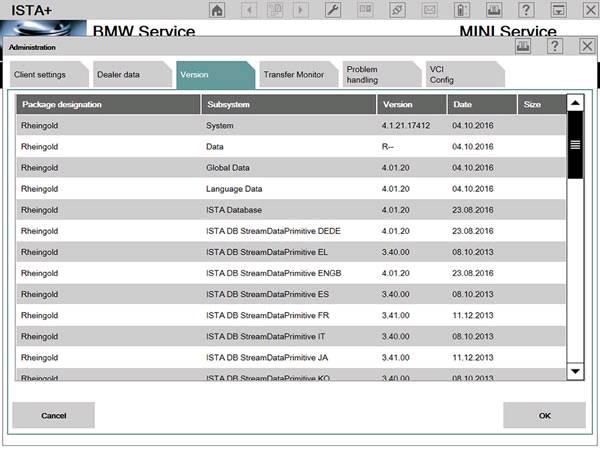The image size is (600, 450).
Task: Click the 08.10.2013 date in IT row
Action: 473,336
